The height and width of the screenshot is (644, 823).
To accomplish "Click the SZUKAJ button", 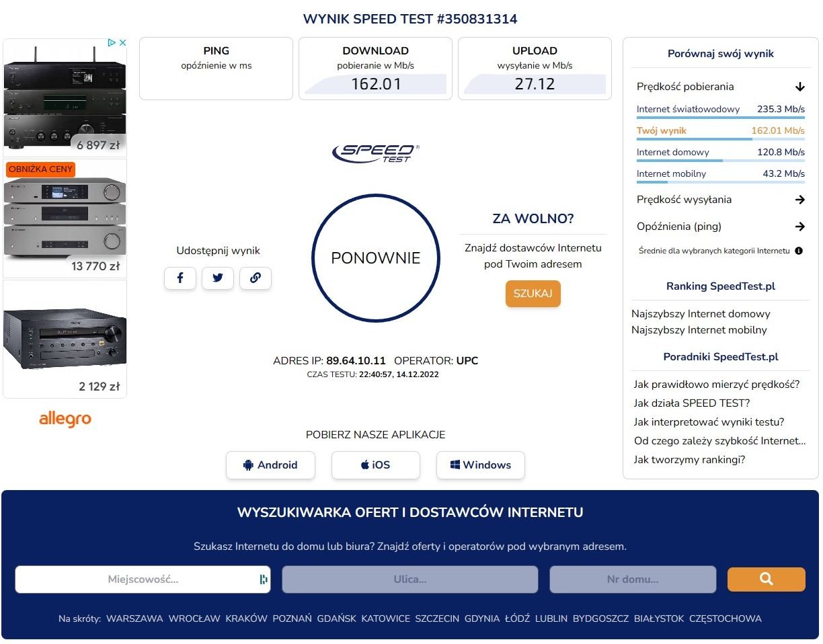I will (533, 294).
